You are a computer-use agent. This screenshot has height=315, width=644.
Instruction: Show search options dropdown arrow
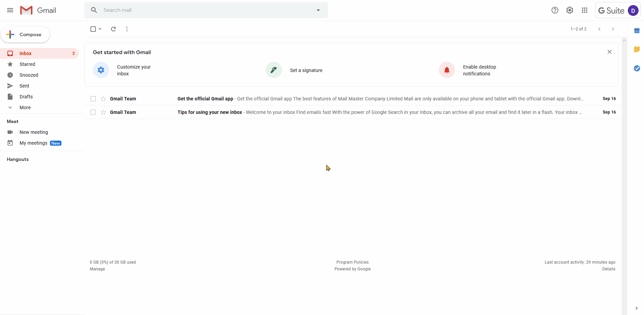coord(318,10)
